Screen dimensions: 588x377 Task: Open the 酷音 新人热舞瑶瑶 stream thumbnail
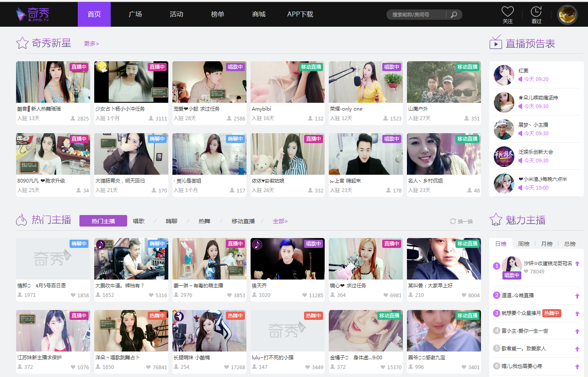53,82
